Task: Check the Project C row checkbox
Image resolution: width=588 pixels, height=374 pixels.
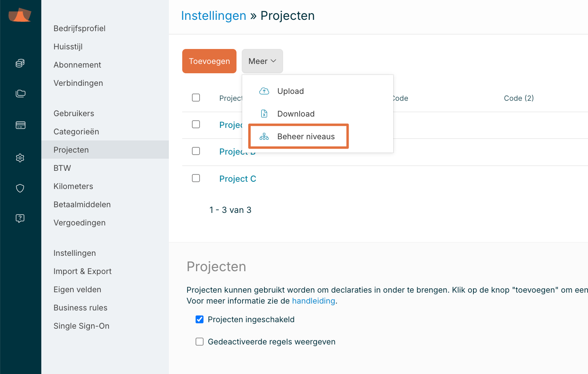Action: [196, 178]
